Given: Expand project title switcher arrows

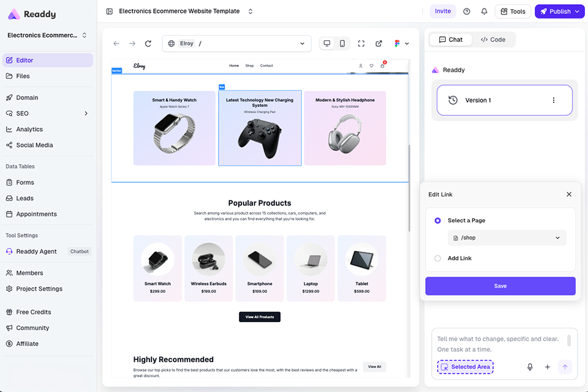Looking at the screenshot, I should point(251,11).
